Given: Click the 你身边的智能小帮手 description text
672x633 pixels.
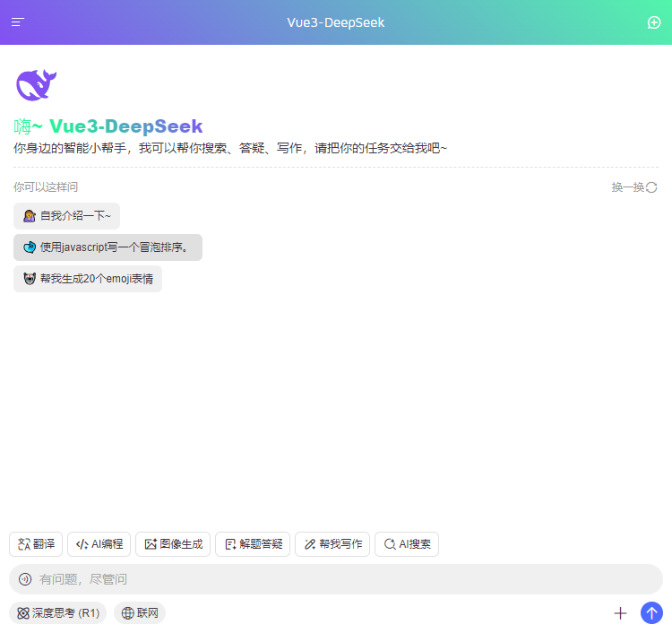Looking at the screenshot, I should click(x=230, y=148).
